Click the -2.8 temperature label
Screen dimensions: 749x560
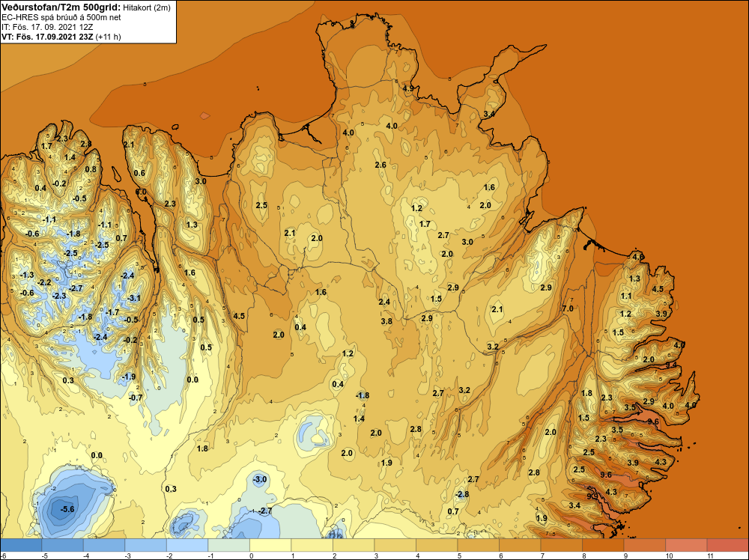(462, 494)
